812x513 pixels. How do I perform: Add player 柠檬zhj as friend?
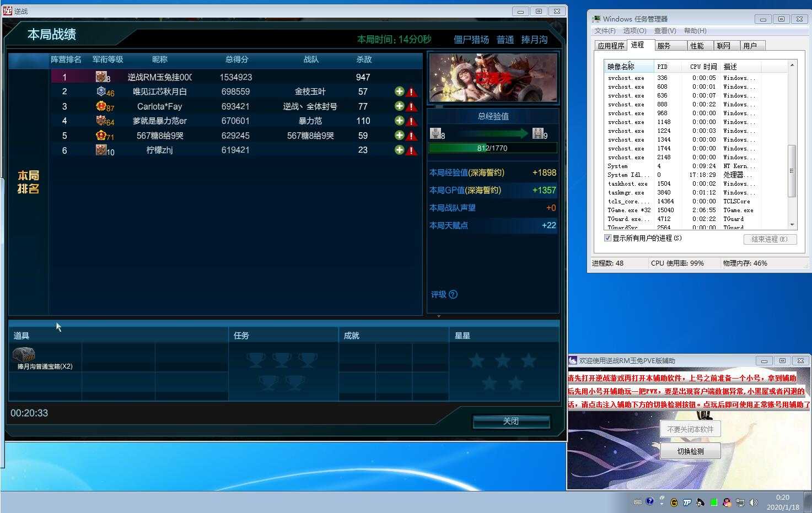399,150
